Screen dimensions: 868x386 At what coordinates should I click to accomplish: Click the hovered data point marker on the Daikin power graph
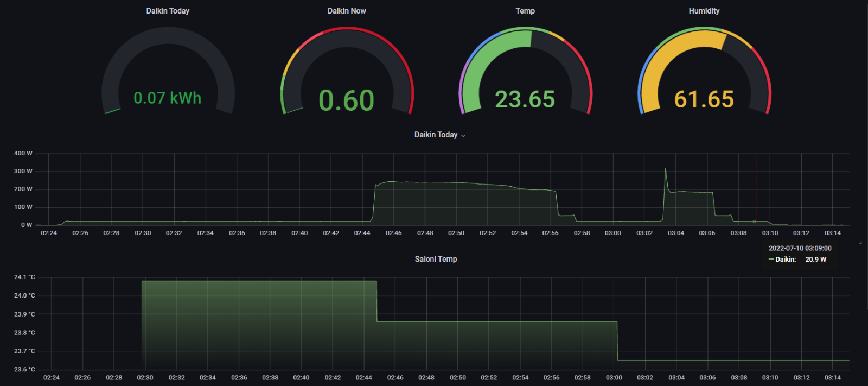[x=754, y=222]
